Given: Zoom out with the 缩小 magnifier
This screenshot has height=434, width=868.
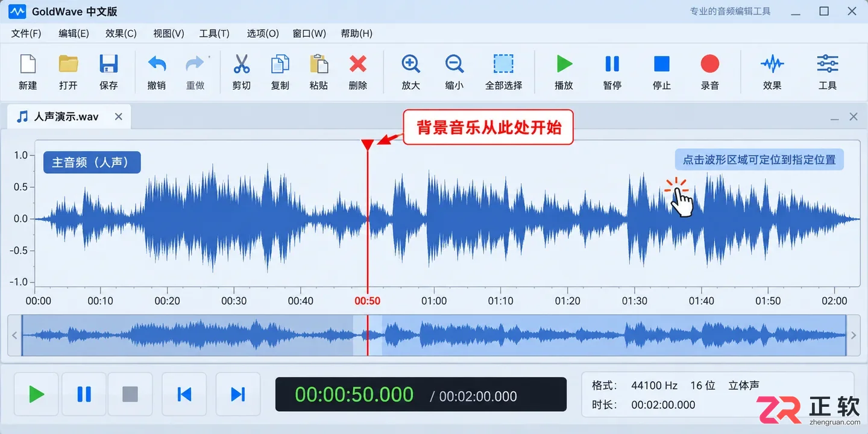Looking at the screenshot, I should point(454,64).
